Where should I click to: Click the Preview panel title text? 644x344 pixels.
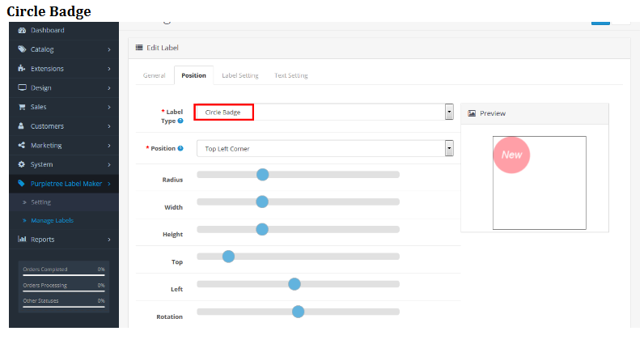493,113
